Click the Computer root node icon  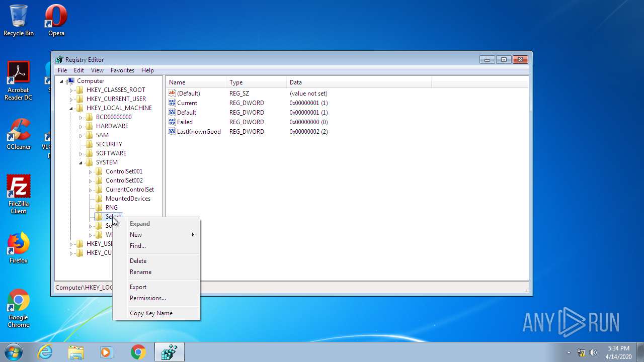[x=71, y=81]
